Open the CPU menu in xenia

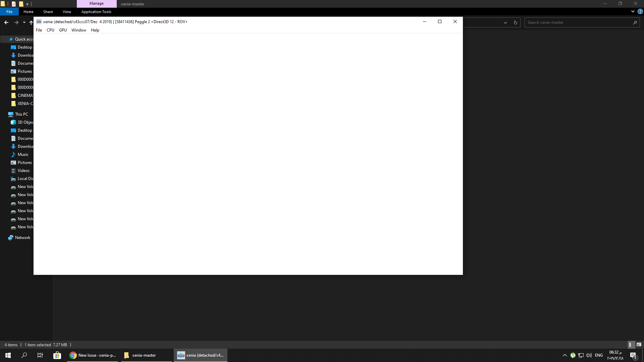[50, 30]
